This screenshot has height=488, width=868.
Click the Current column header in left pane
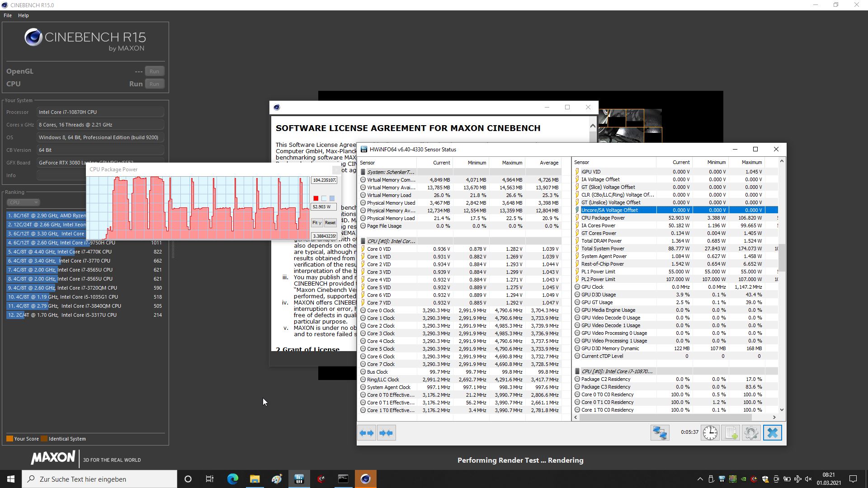(434, 163)
